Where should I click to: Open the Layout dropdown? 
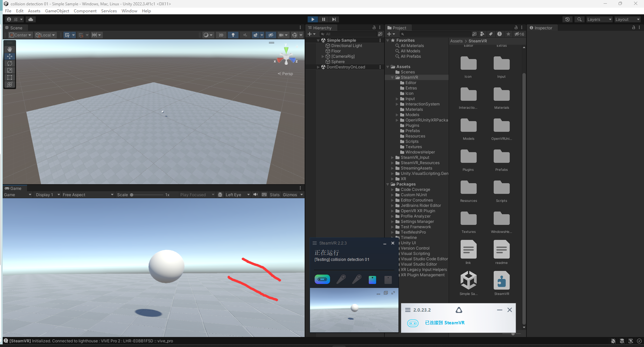click(x=628, y=19)
